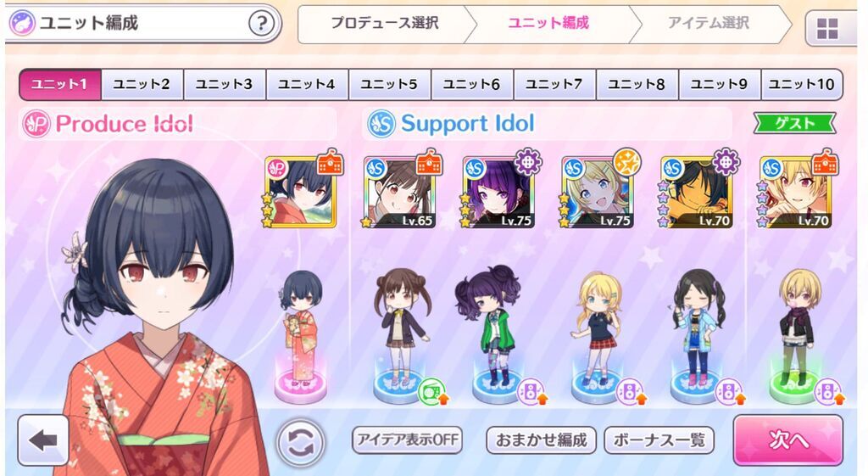Tap the green radio skill icon
This screenshot has width=868, height=476.
[x=431, y=390]
